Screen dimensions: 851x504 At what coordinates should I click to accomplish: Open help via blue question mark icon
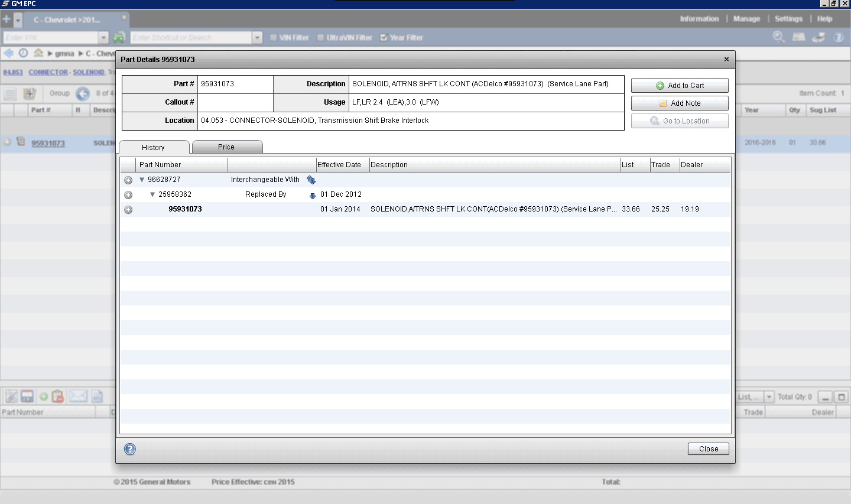coord(130,449)
